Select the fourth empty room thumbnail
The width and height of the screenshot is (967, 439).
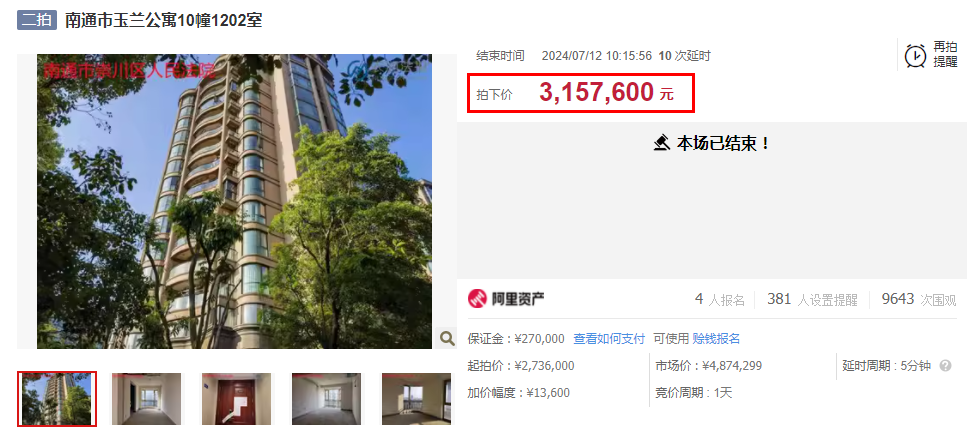tap(326, 398)
